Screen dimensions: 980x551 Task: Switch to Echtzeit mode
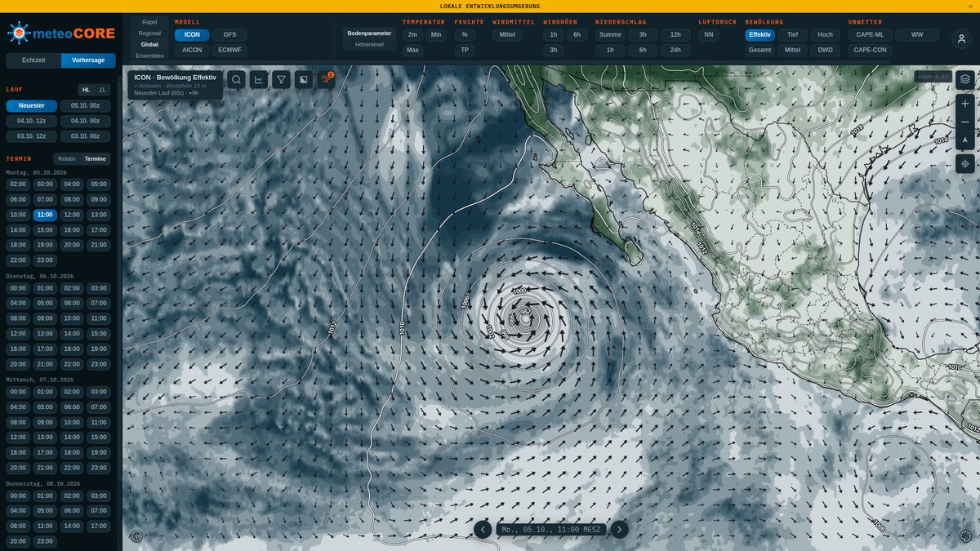(33, 60)
